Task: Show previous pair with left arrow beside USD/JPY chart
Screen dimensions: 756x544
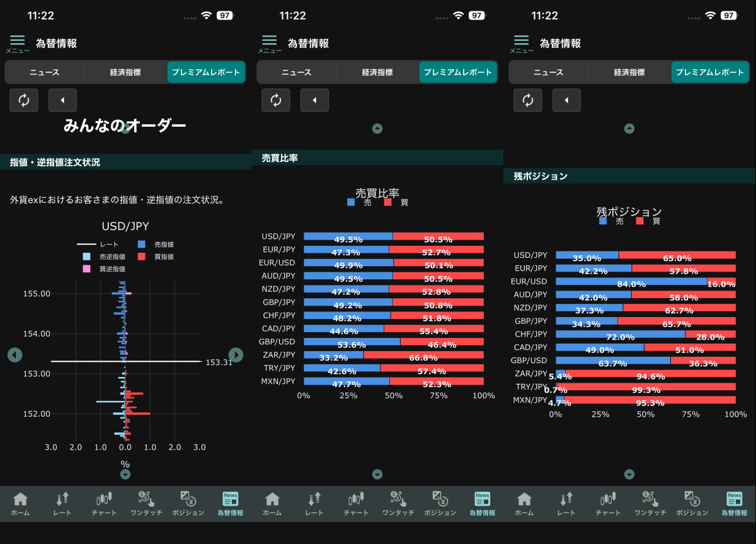Action: tap(15, 355)
